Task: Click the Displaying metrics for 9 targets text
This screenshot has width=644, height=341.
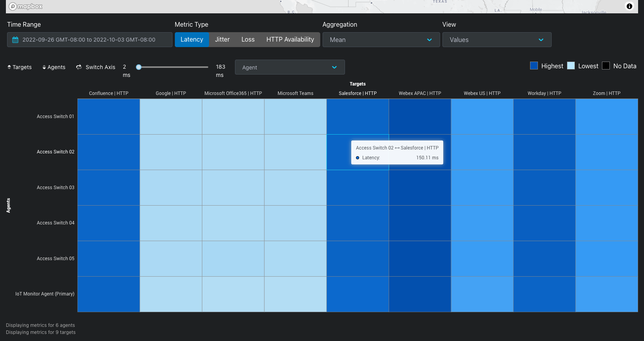Action: click(x=41, y=332)
